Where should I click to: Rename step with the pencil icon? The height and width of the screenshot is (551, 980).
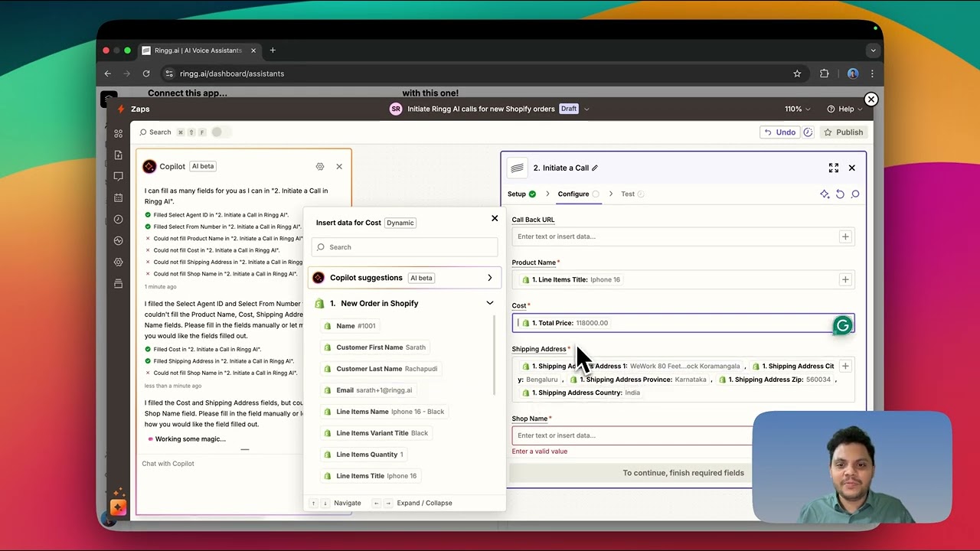click(x=595, y=168)
